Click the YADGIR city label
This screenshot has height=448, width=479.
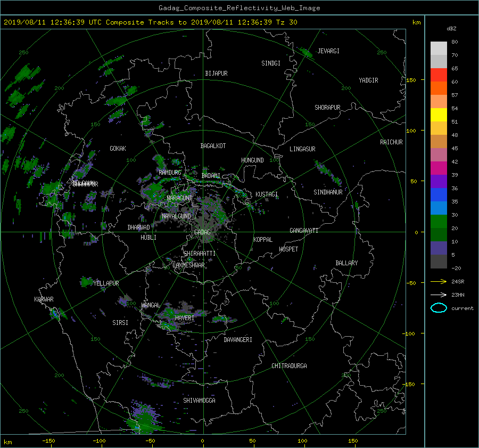pyautogui.click(x=368, y=80)
